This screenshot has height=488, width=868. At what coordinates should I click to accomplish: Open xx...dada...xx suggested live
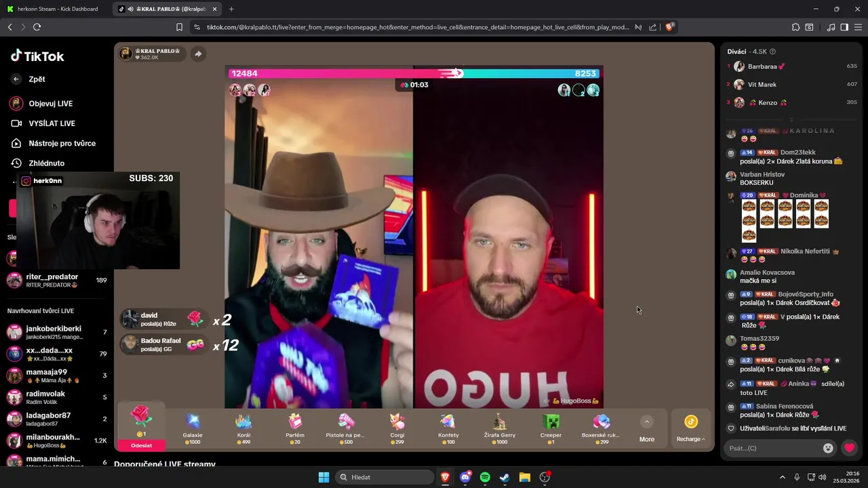[x=57, y=354]
